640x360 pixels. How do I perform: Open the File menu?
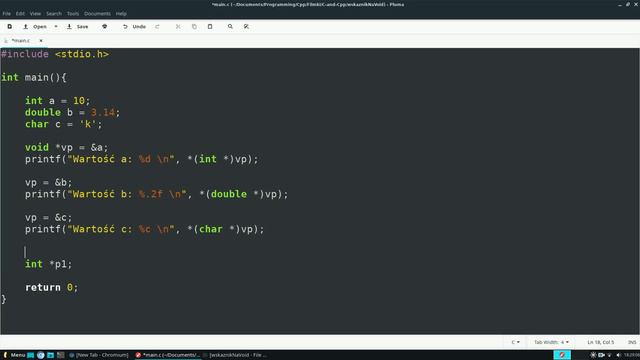tap(7, 13)
